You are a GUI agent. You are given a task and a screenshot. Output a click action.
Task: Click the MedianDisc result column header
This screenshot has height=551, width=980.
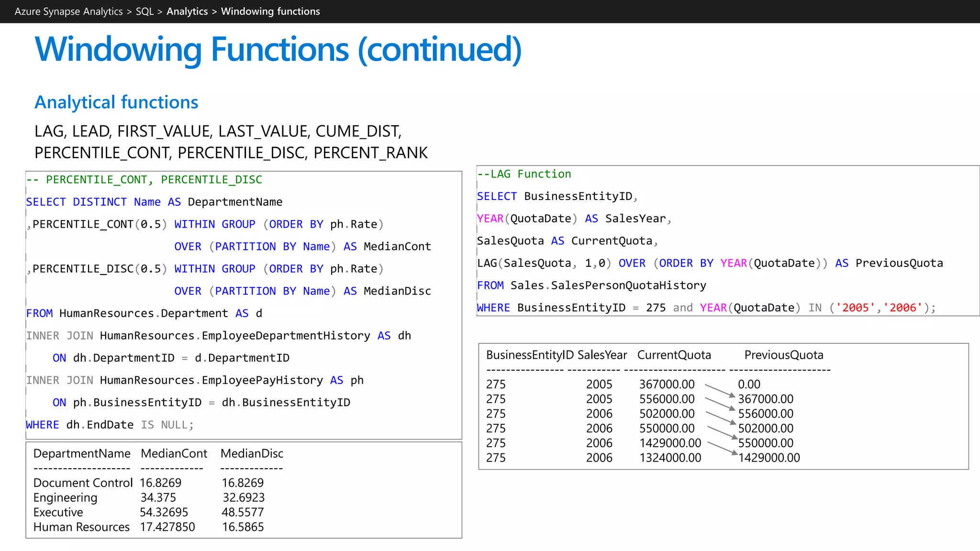point(252,453)
